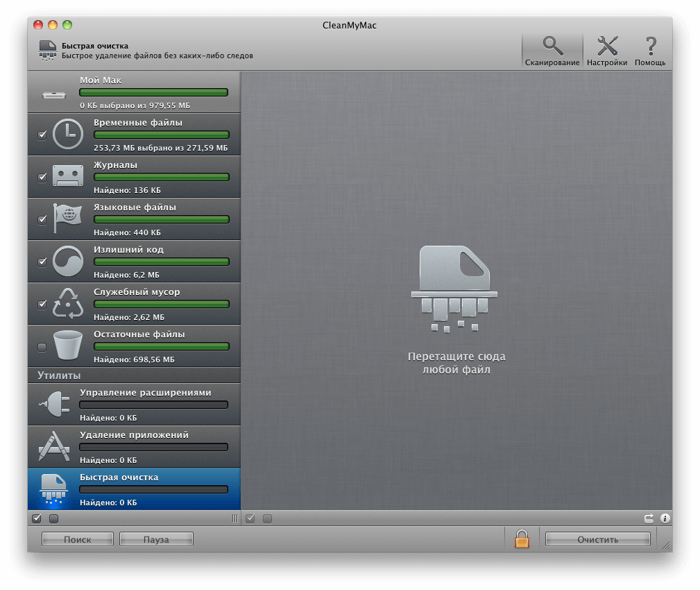Image resolution: width=700 pixels, height=590 pixels.
Task: Select the Журналы title
Action: point(115,165)
